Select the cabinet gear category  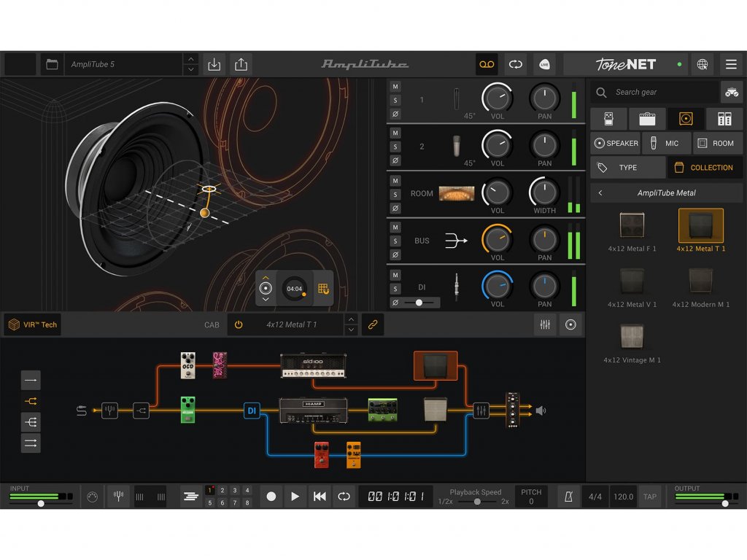686,119
